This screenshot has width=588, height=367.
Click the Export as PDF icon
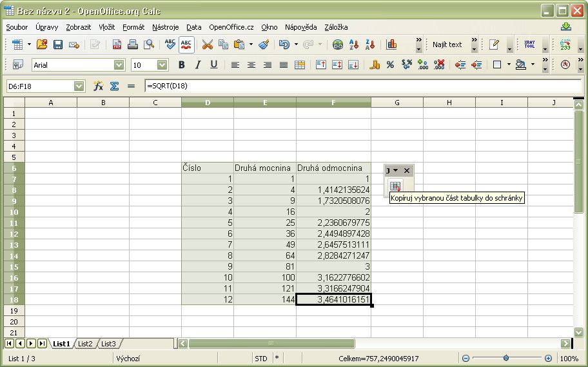[x=117, y=45]
